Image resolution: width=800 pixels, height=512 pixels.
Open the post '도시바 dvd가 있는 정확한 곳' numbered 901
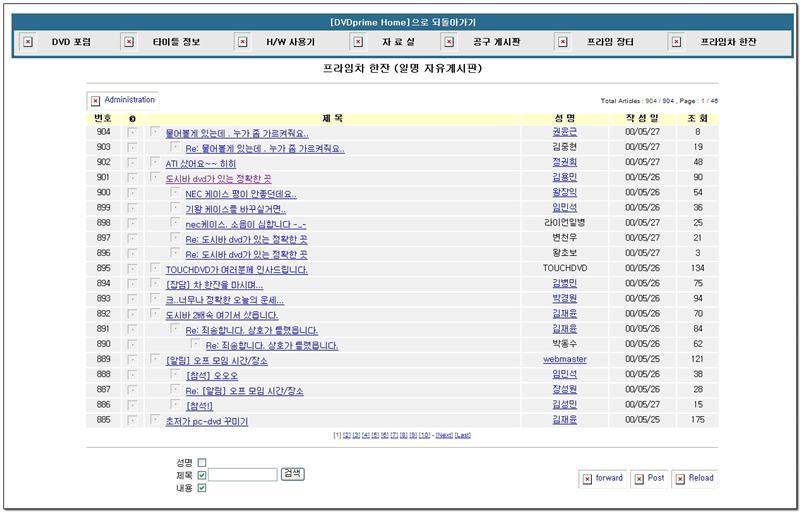tap(218, 179)
